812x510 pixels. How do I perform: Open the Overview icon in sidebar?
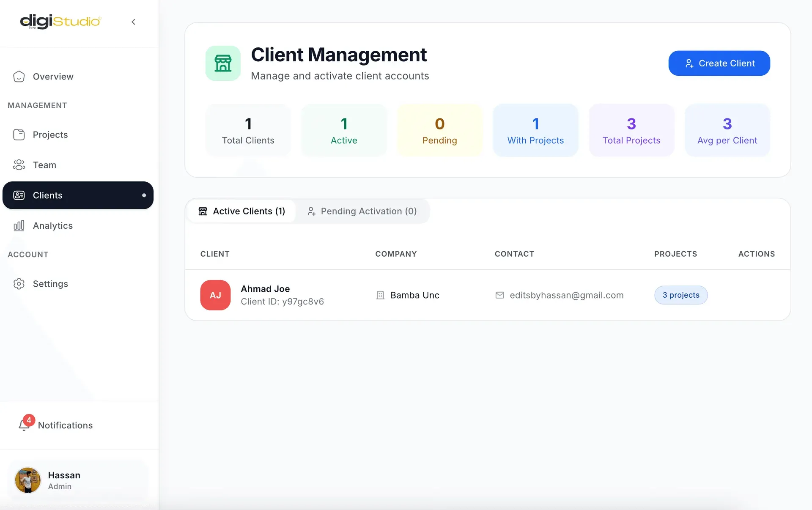click(x=19, y=77)
